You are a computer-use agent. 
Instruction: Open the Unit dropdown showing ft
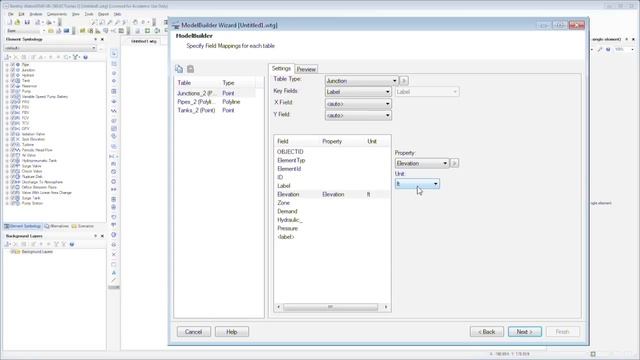click(x=417, y=184)
